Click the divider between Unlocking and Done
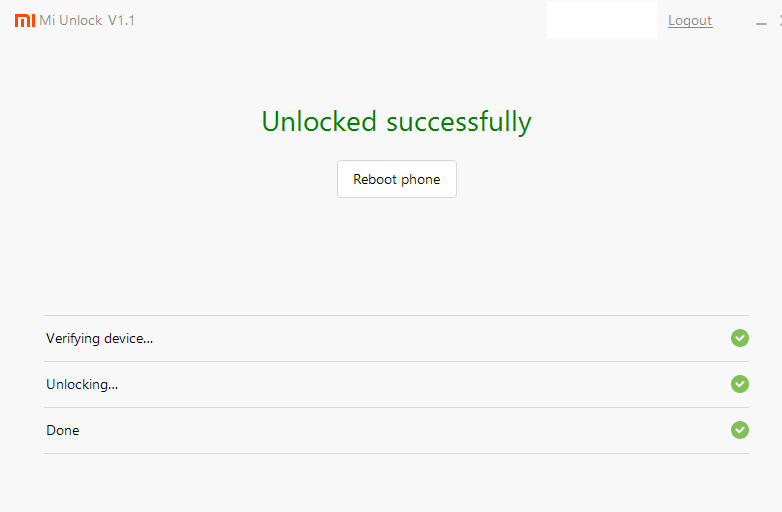Screen dimensions: 782x512 [396, 407]
